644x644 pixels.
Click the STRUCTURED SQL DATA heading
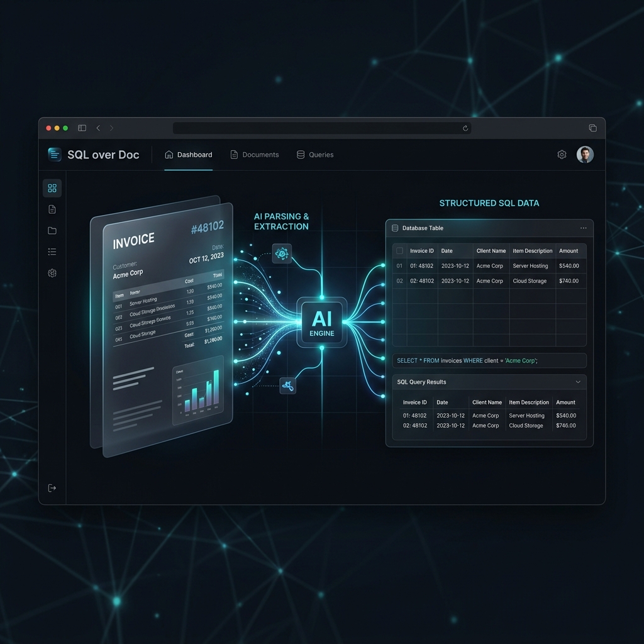click(489, 203)
